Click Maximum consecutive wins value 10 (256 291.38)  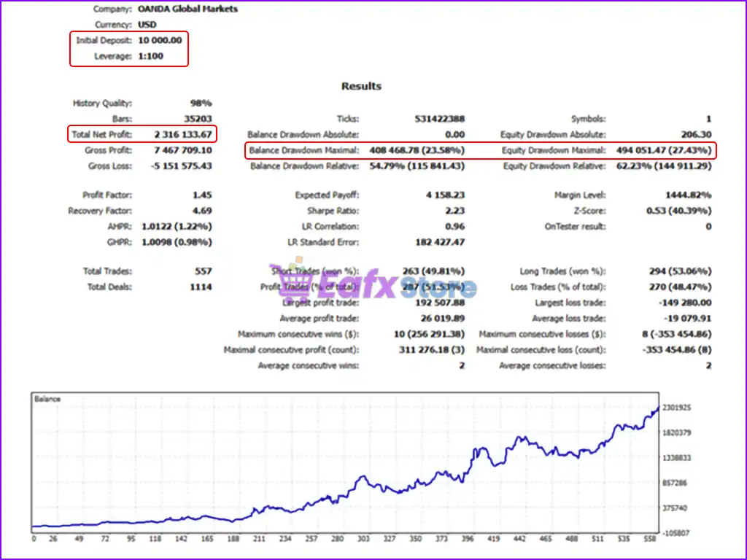click(x=429, y=334)
